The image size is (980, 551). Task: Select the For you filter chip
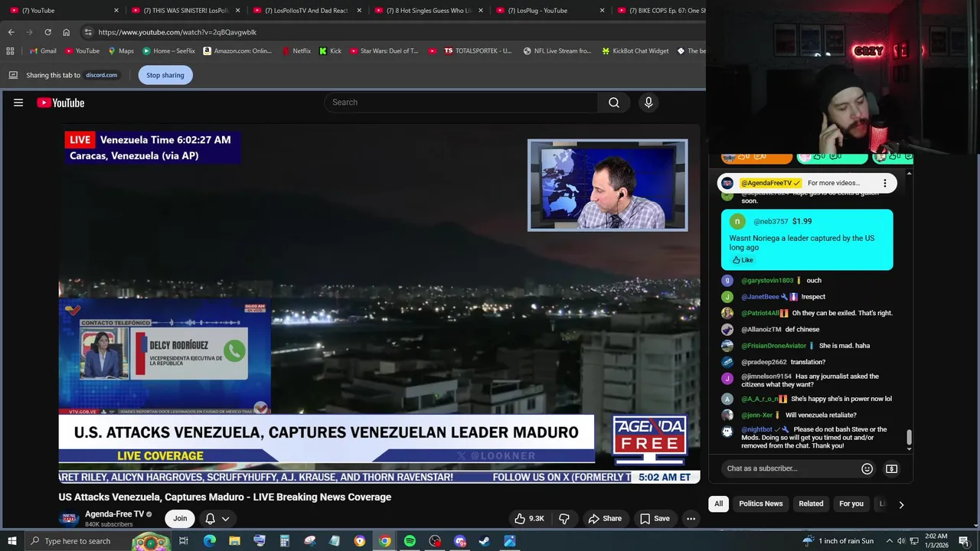851,504
